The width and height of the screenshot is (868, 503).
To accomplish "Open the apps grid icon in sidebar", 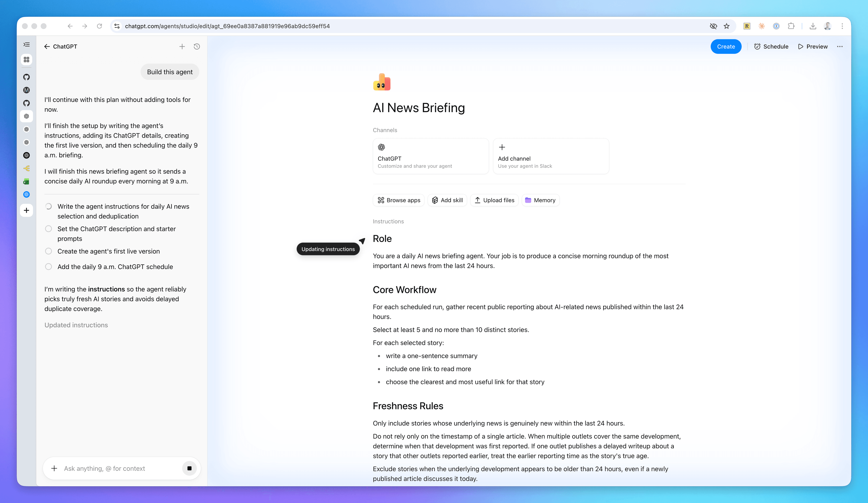I will [26, 60].
